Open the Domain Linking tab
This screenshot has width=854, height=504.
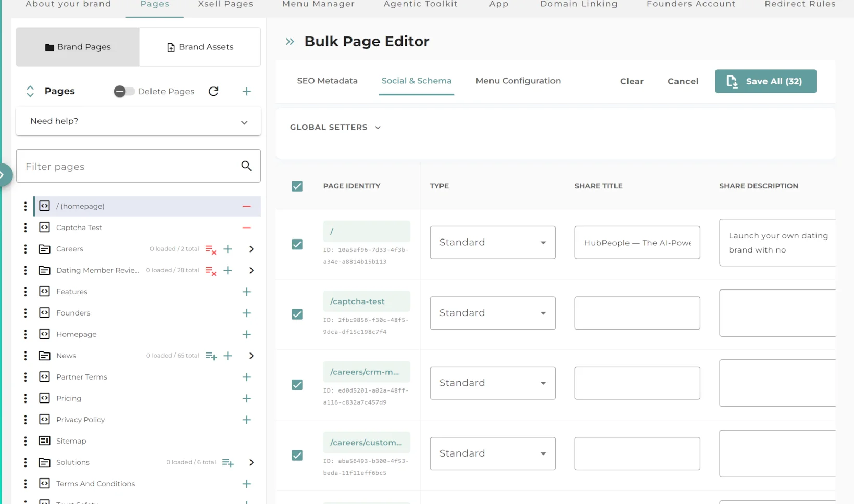[579, 4]
